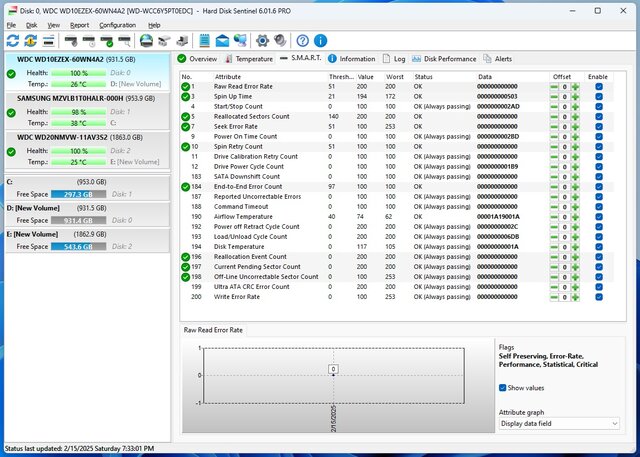
Task: Toggle the Show values checkbox
Action: tap(502, 388)
